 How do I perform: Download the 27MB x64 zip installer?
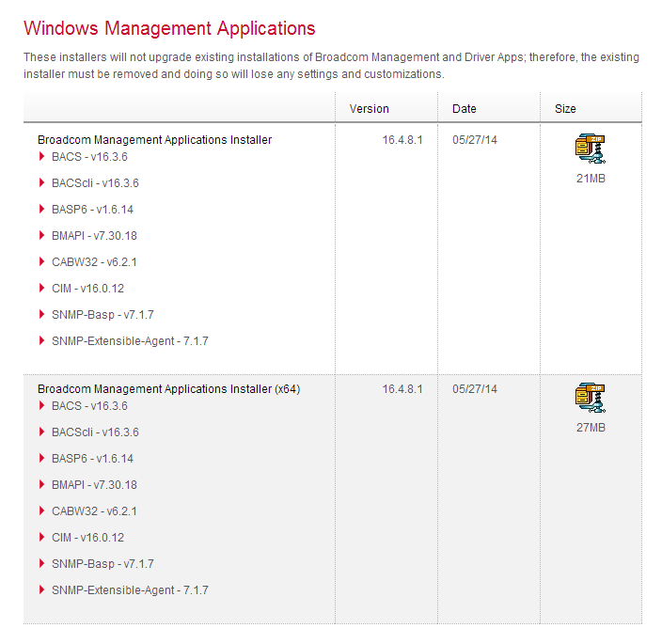click(591, 398)
